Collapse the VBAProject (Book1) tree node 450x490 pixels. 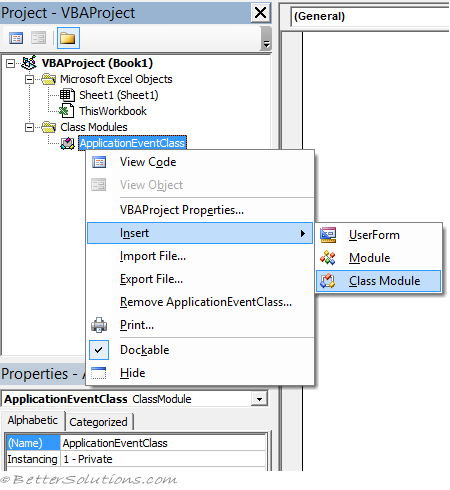click(11, 63)
